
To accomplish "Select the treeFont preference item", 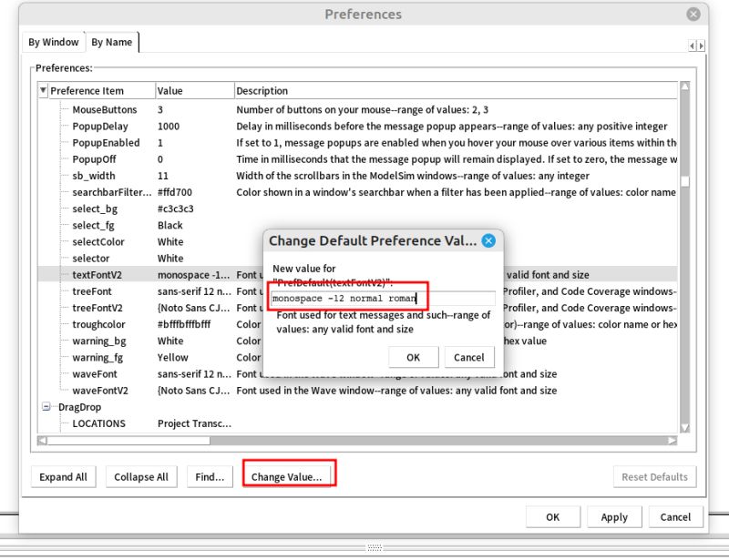I will [92, 291].
